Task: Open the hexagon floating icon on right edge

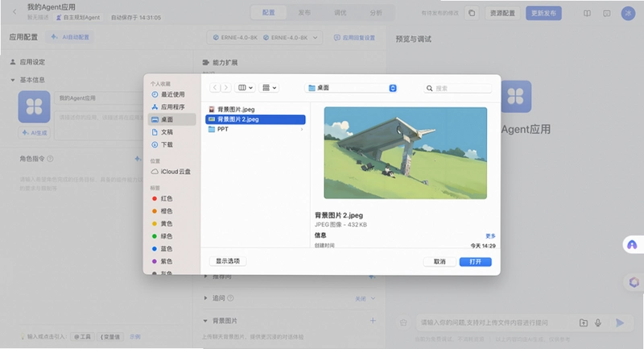Action: (634, 282)
